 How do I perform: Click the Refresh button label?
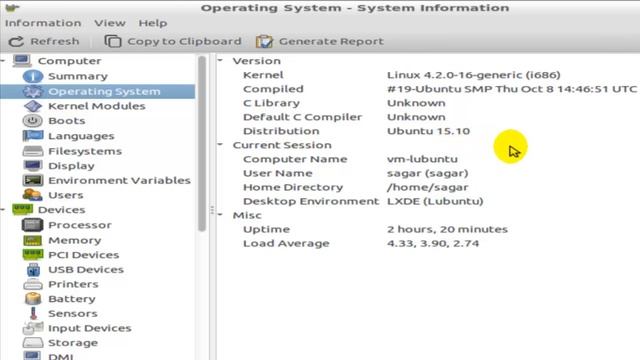55,41
